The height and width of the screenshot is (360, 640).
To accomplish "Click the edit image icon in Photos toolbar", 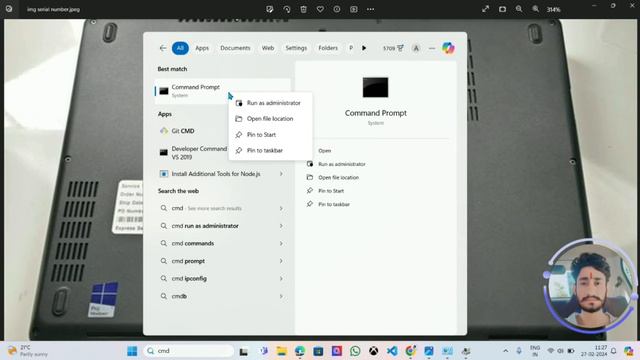I will (x=269, y=9).
